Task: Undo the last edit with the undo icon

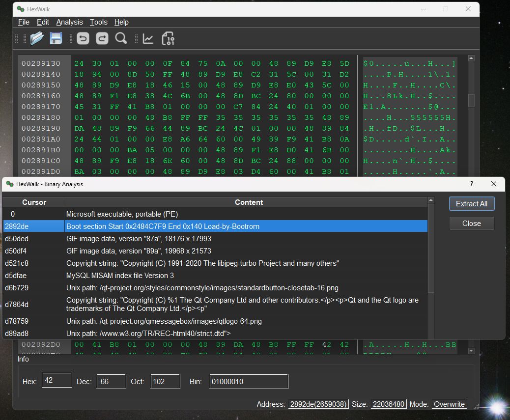Action: click(x=83, y=38)
